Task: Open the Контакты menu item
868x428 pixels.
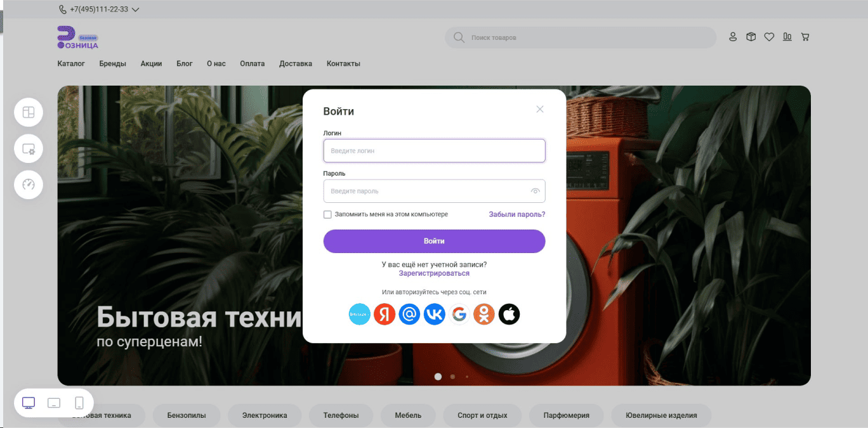Action: [x=343, y=63]
